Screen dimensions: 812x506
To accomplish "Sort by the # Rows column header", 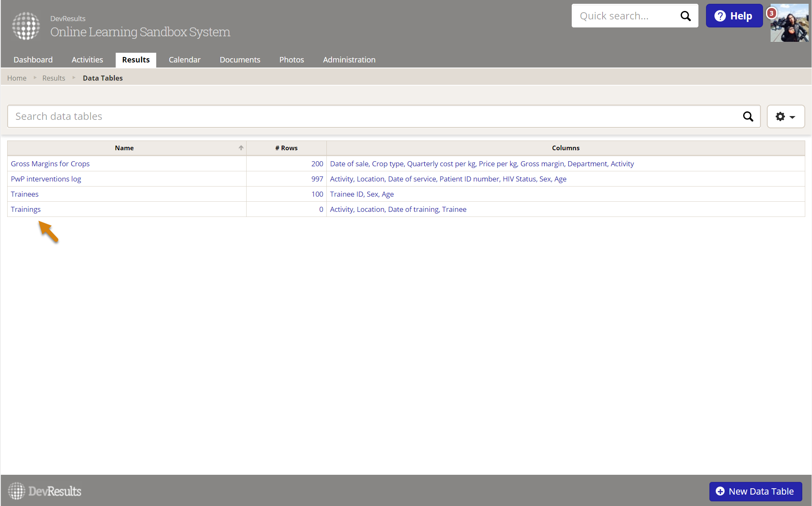I will click(286, 148).
